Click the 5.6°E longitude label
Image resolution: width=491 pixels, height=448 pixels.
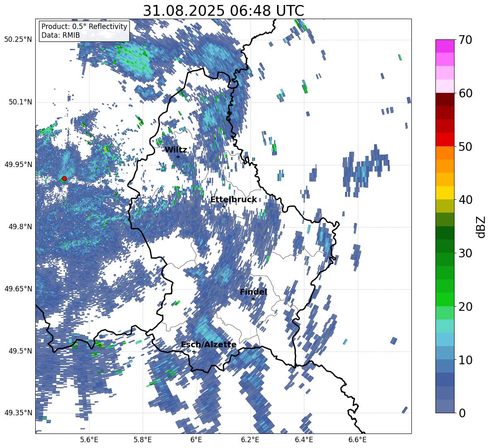[89, 440]
